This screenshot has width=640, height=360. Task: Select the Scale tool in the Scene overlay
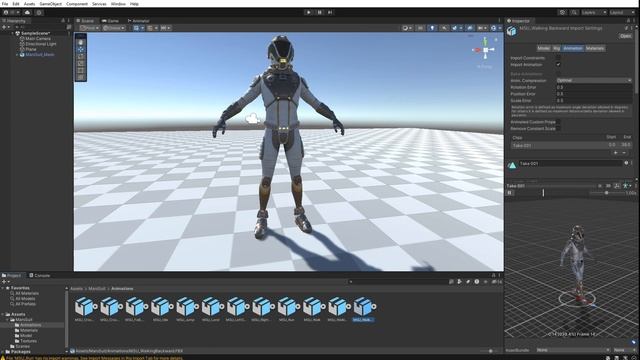tap(80, 63)
